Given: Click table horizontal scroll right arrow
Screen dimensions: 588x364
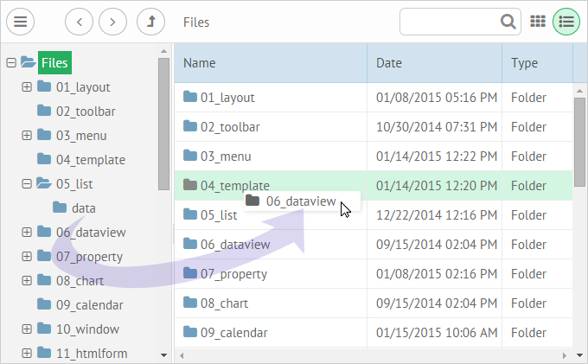Looking at the screenshot, I should [x=565, y=355].
